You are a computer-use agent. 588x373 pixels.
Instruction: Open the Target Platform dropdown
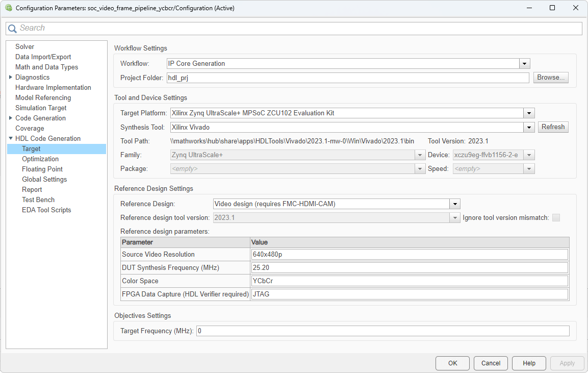pyautogui.click(x=529, y=113)
